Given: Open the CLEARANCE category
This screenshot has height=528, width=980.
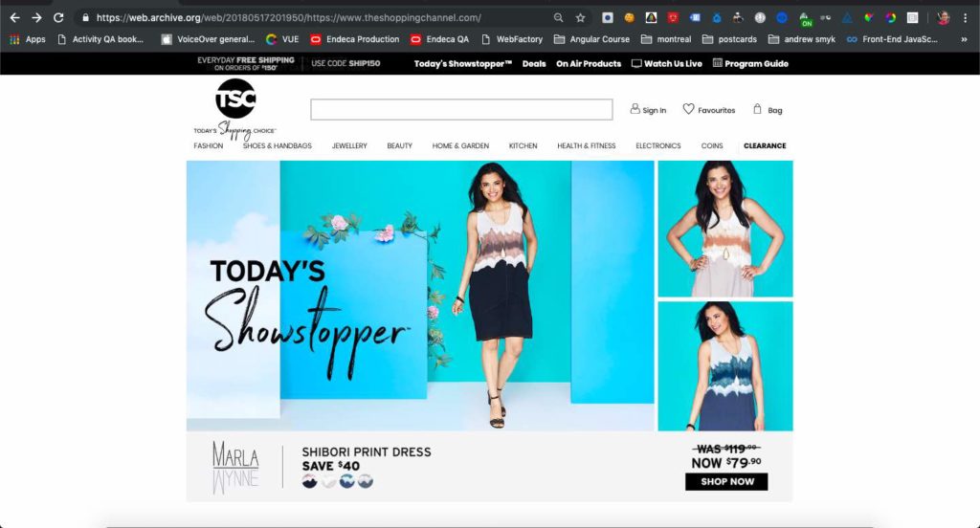Looking at the screenshot, I should (765, 145).
